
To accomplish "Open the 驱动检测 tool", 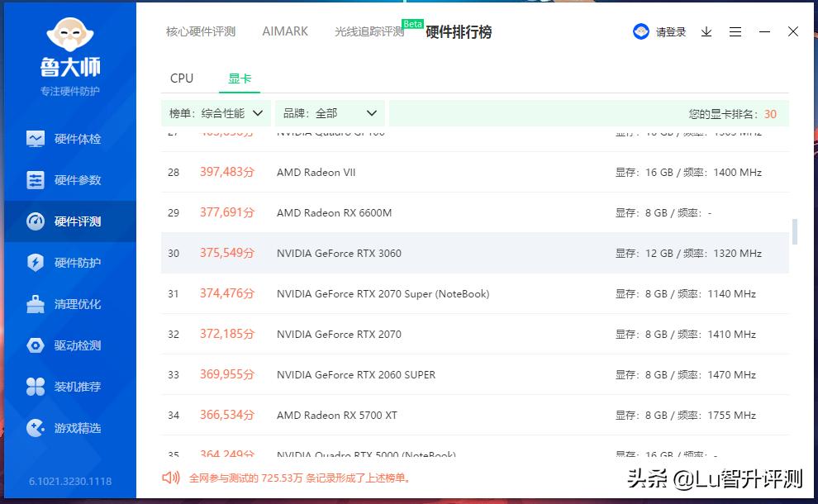I will click(66, 345).
